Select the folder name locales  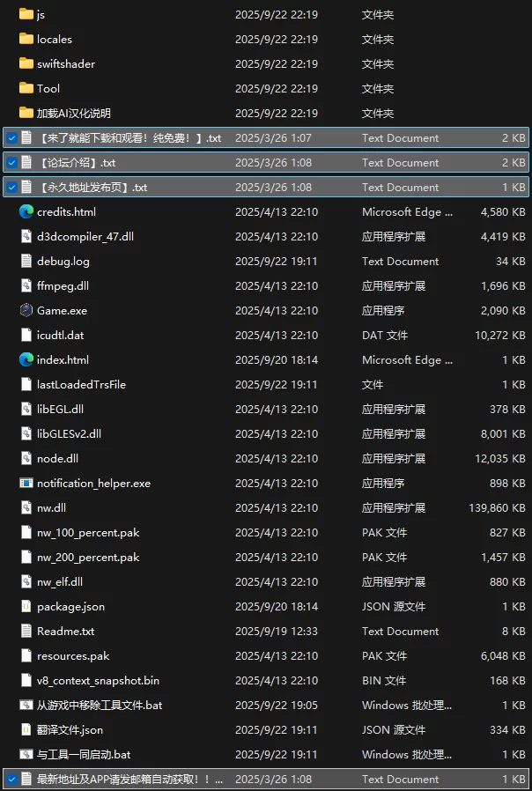(55, 39)
